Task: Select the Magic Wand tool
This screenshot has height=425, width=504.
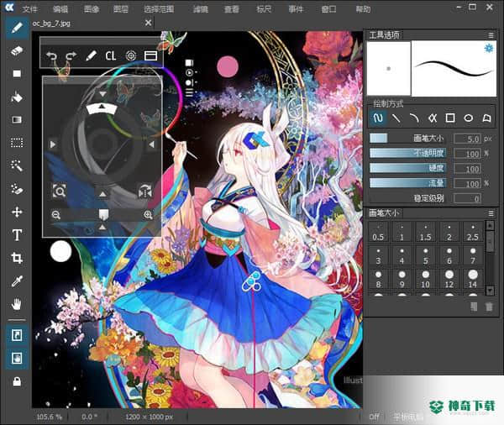Action: pyautogui.click(x=17, y=166)
